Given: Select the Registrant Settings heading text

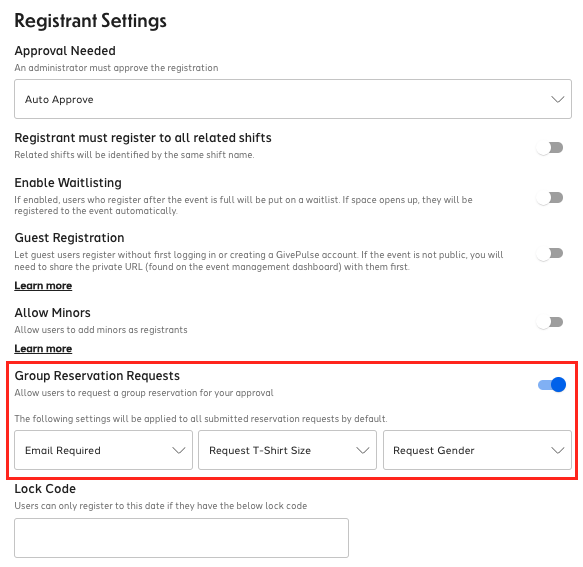Looking at the screenshot, I should (90, 21).
